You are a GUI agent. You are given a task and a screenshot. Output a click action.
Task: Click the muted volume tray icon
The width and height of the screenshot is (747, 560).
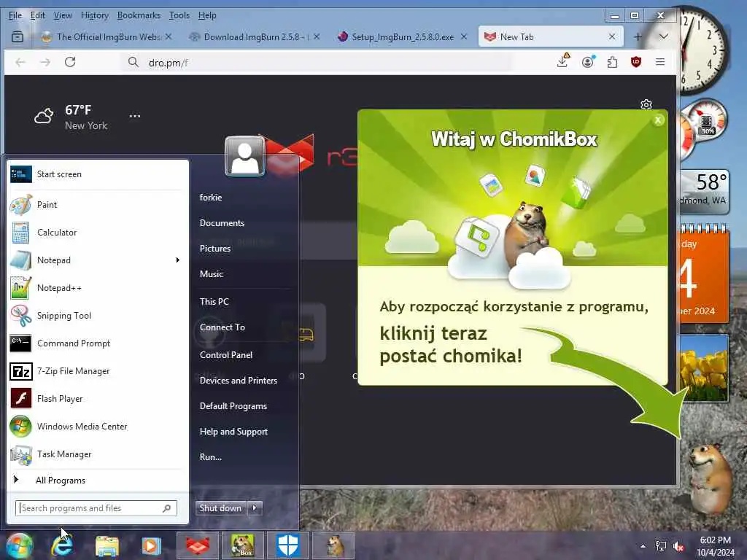(x=678, y=546)
